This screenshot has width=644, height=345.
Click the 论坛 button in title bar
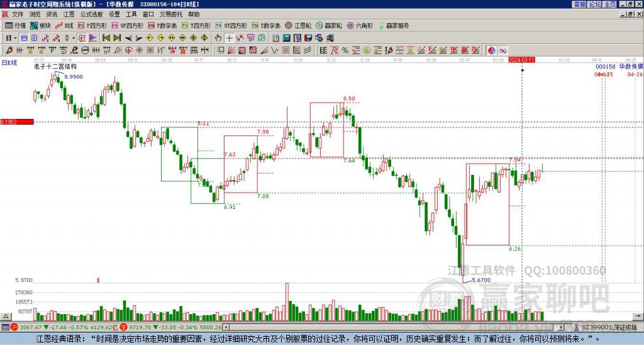tap(594, 4)
